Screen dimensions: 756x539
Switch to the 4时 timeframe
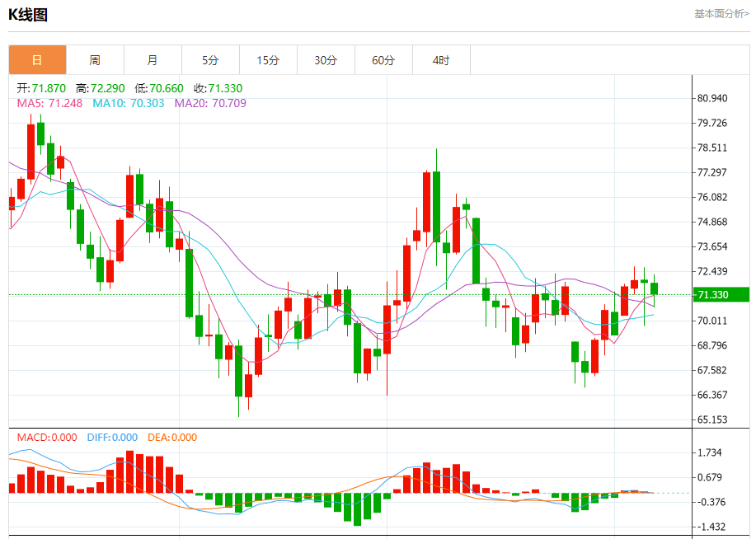point(441,60)
